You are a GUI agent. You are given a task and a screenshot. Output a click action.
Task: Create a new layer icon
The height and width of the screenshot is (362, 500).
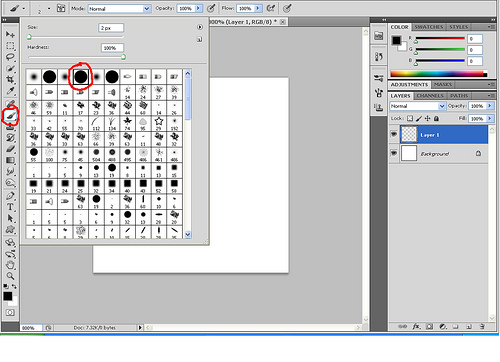469,327
